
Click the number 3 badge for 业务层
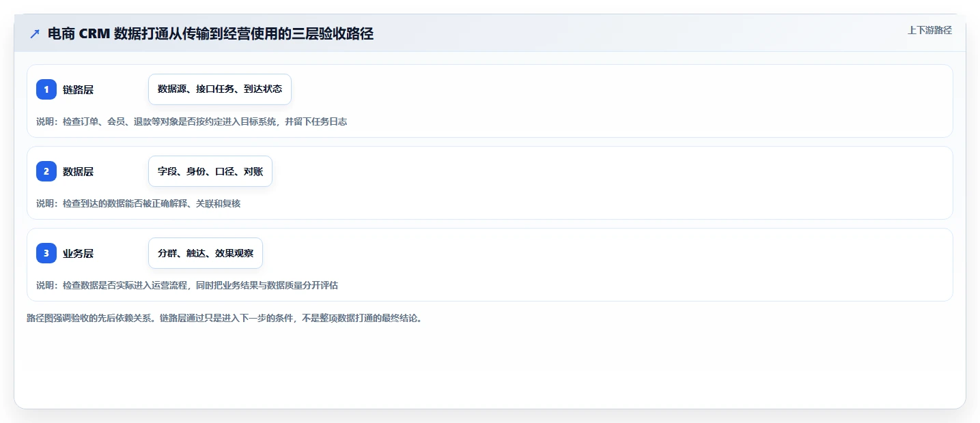click(x=46, y=253)
